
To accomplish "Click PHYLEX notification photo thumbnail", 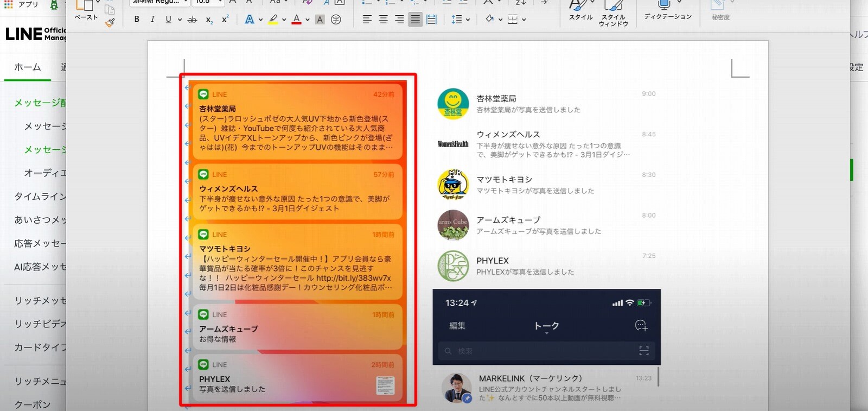I will [x=385, y=385].
